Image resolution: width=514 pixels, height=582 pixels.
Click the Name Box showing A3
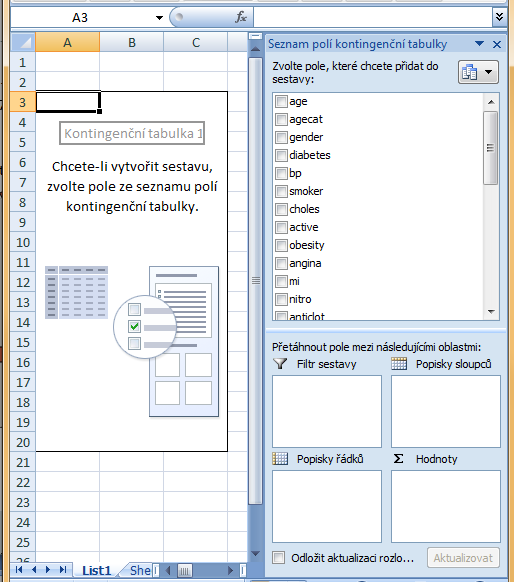(80, 17)
